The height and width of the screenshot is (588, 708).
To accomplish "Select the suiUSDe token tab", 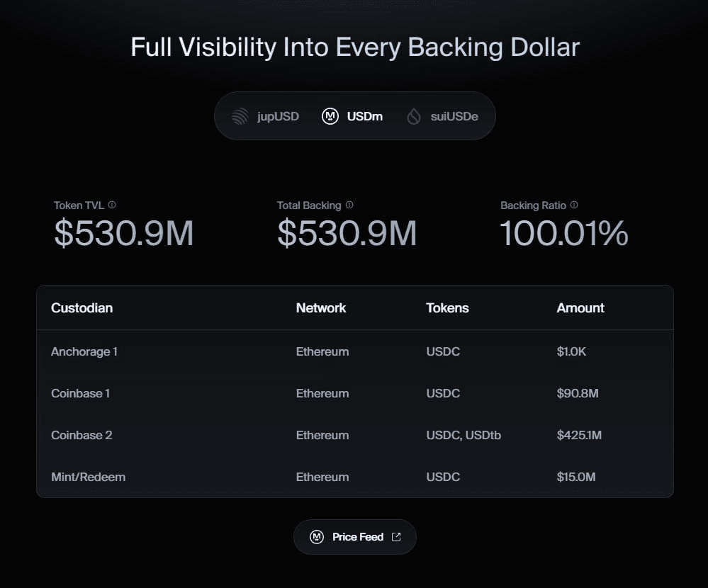I will click(442, 116).
